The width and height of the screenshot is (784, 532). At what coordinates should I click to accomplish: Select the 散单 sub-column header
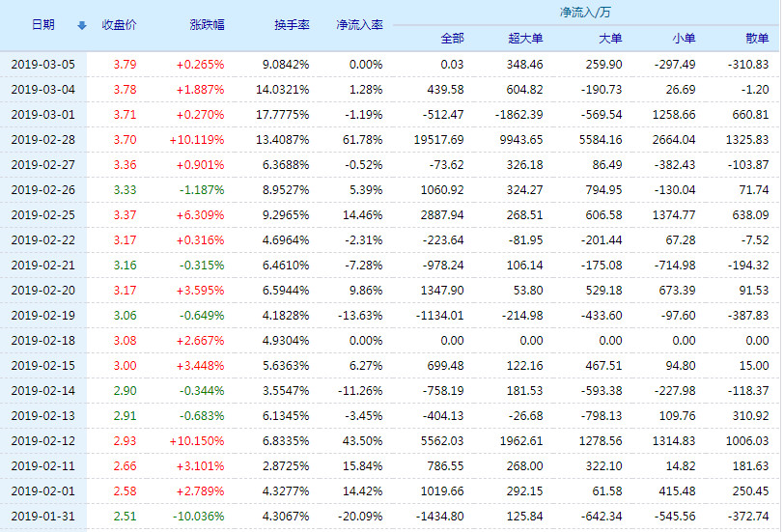757,39
